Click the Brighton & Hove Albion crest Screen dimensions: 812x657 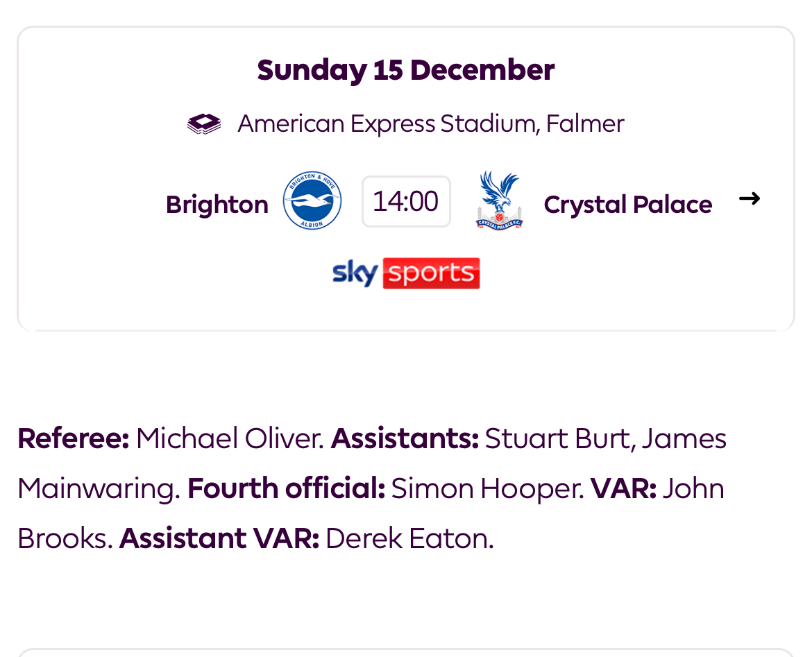coord(312,200)
